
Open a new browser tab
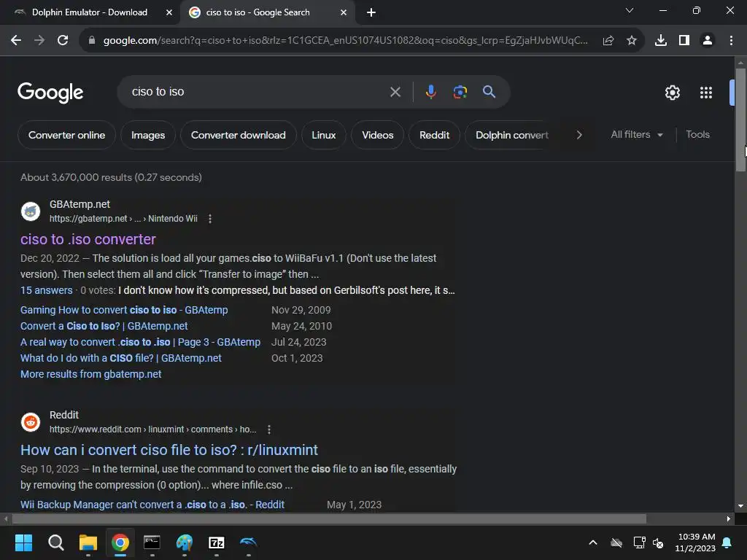click(371, 12)
